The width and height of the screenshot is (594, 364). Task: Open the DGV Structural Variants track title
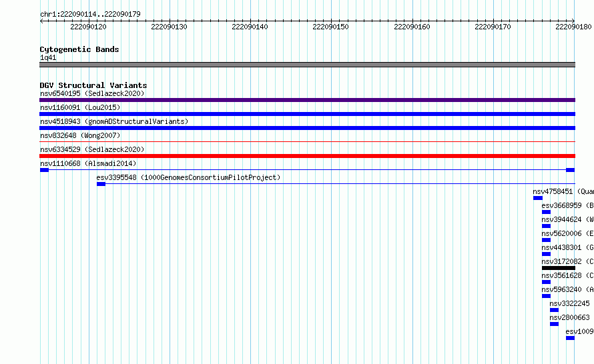click(x=93, y=85)
